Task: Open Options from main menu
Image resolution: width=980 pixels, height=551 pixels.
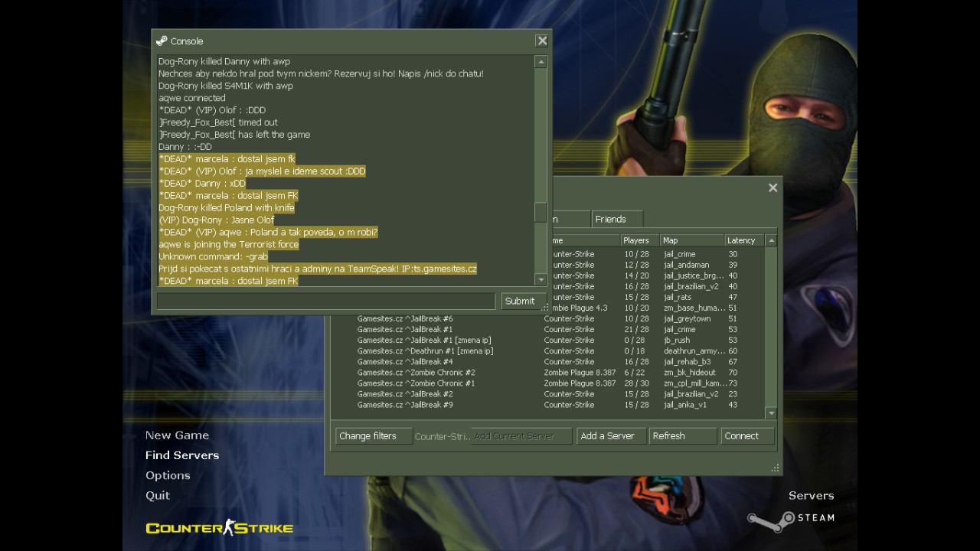Action: 168,475
